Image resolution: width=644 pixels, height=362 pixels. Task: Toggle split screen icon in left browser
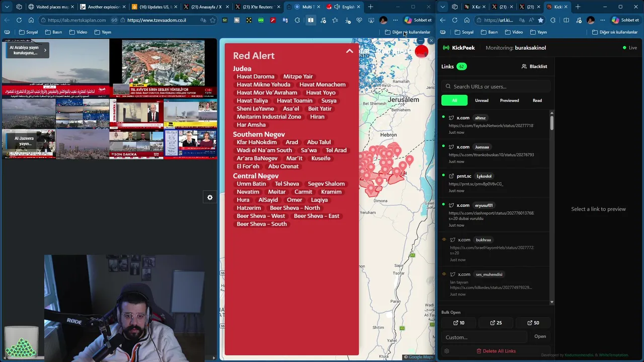310,20
